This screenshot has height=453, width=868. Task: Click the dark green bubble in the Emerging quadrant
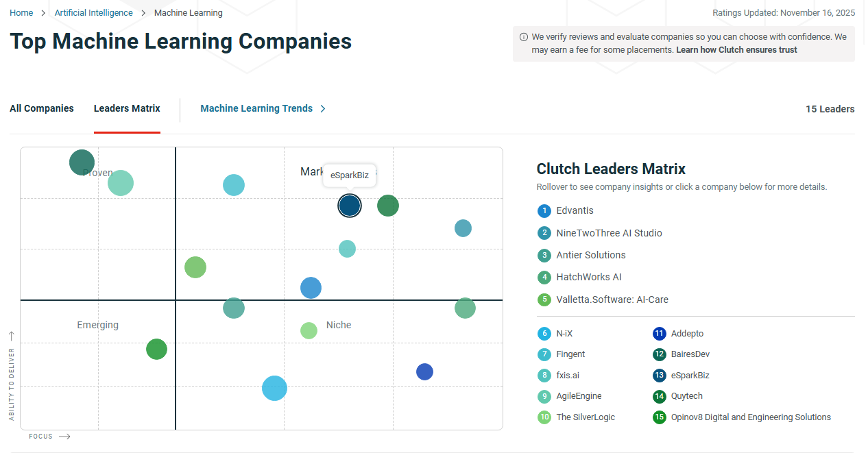pyautogui.click(x=156, y=349)
